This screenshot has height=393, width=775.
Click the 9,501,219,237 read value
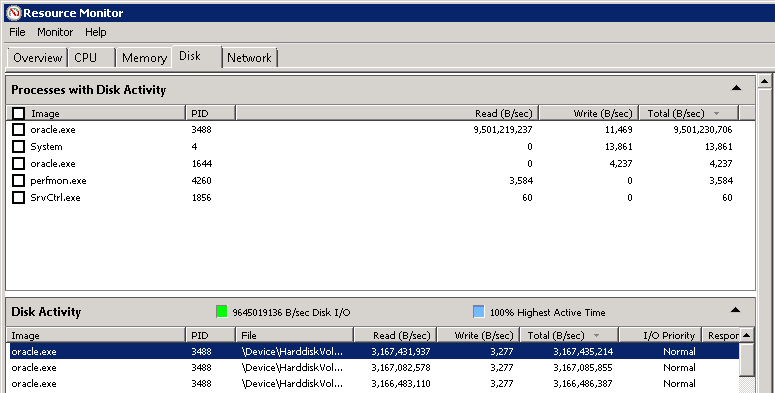point(503,130)
